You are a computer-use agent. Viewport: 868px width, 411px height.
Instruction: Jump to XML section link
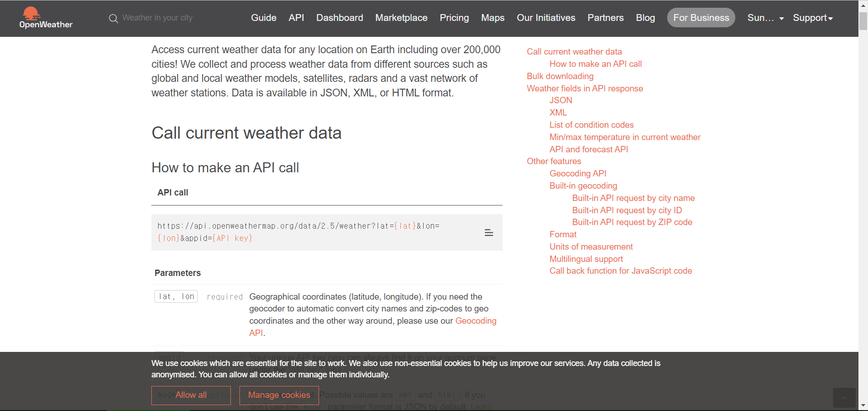558,113
